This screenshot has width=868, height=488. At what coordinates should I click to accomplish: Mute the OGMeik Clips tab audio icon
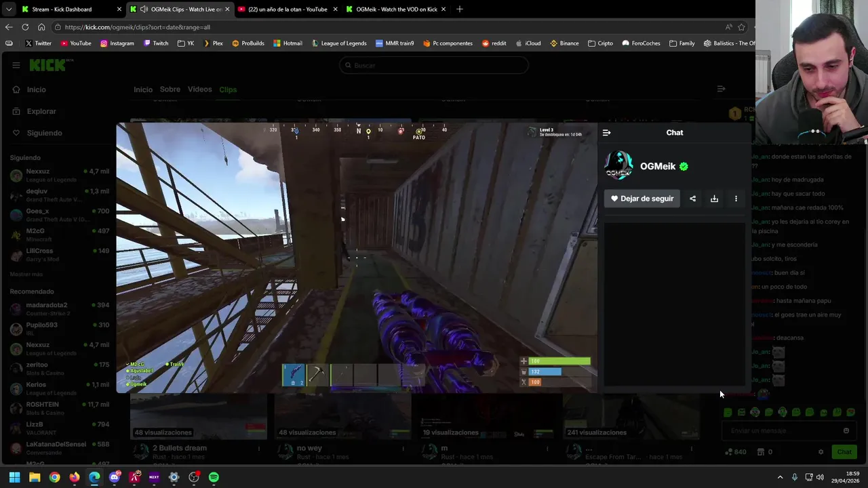click(144, 9)
